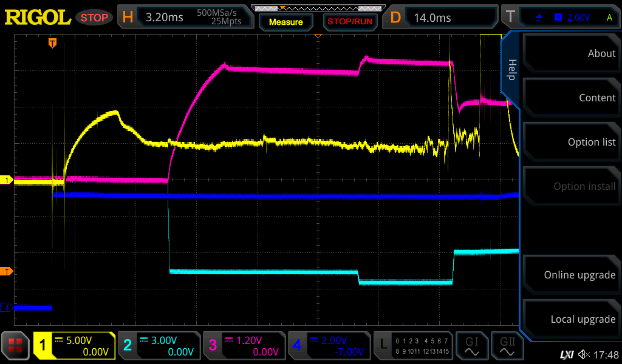Click the LXI network status icon

[x=566, y=354]
